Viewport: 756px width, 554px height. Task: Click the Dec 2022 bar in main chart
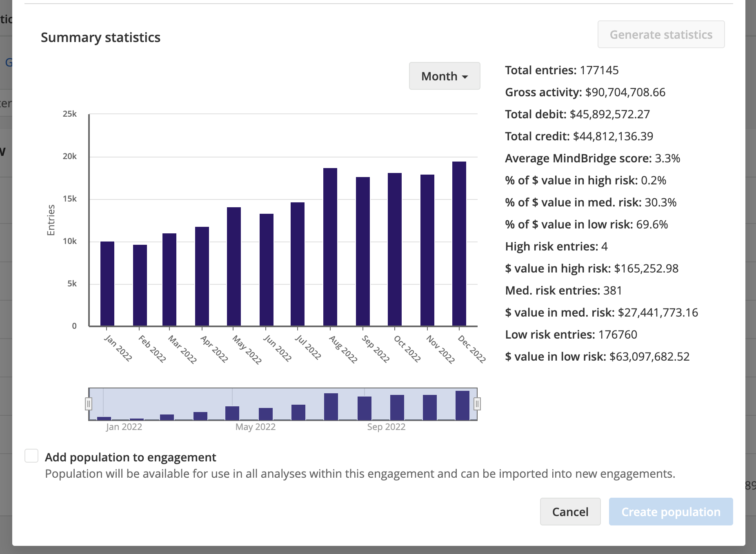tap(459, 244)
